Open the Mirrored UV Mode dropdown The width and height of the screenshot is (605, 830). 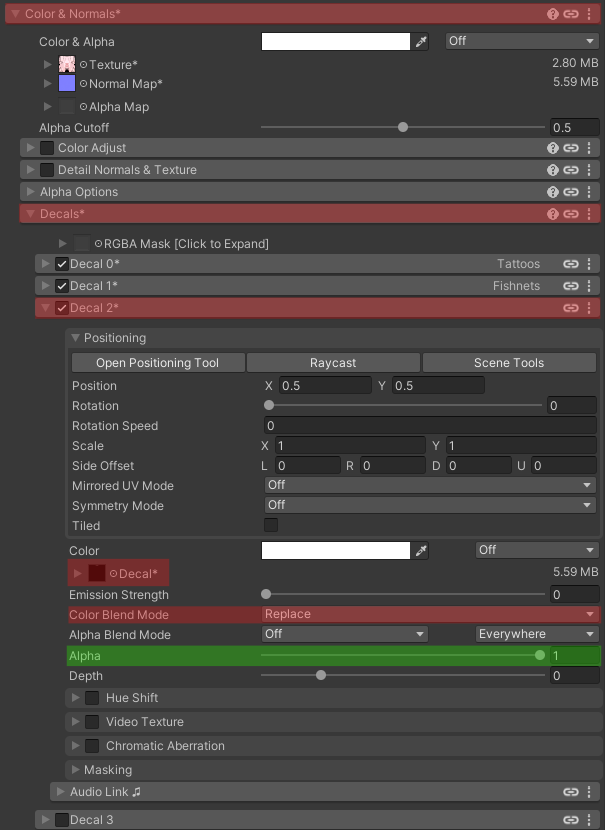(430, 486)
